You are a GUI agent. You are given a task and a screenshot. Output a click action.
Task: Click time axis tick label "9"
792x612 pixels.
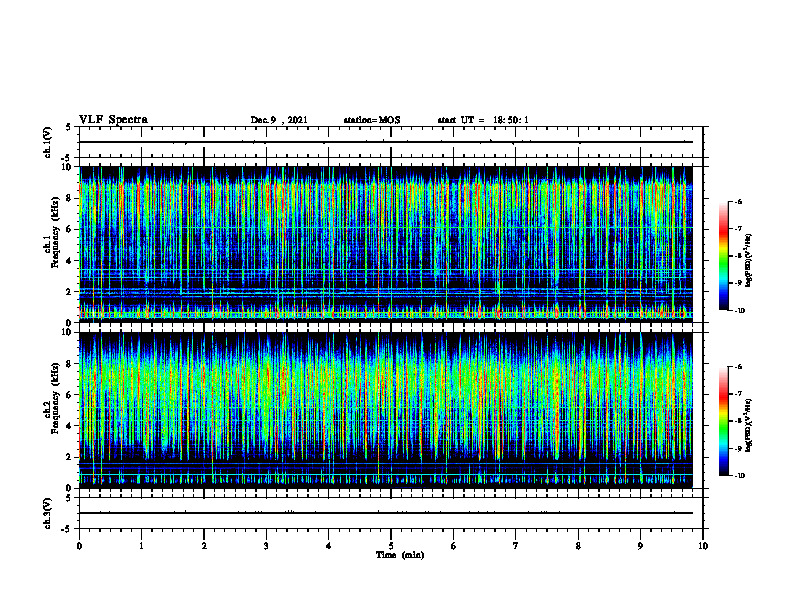(640, 546)
